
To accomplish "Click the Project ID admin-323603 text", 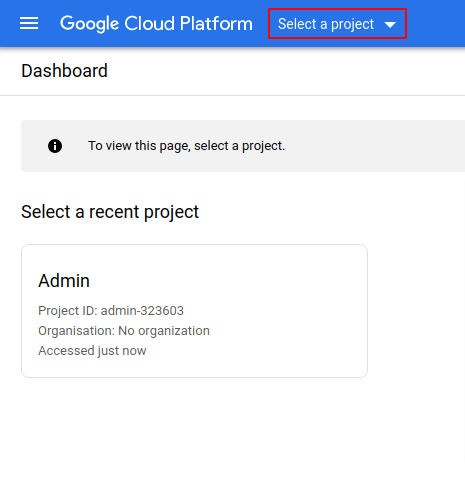I will (111, 311).
